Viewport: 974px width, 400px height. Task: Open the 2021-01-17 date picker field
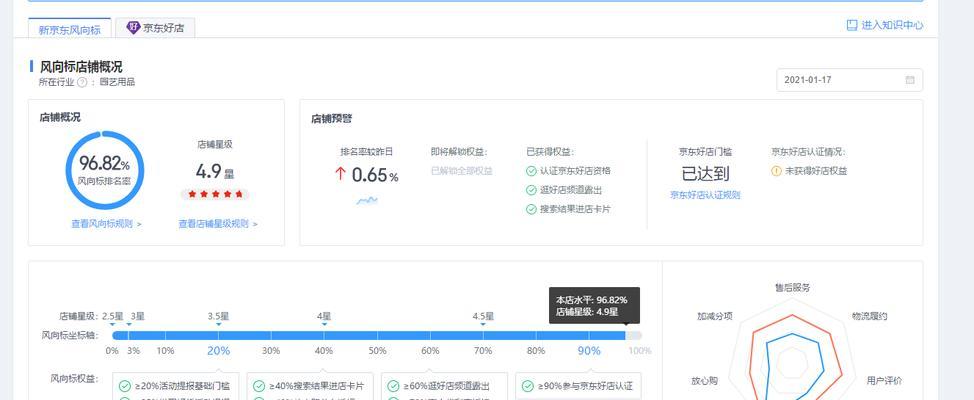tap(849, 80)
